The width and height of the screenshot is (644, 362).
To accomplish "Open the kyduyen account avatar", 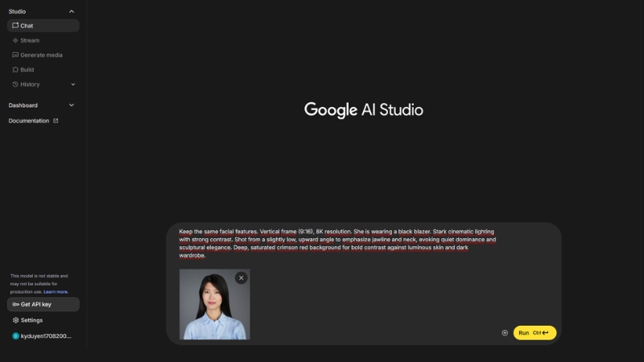I will tap(15, 336).
